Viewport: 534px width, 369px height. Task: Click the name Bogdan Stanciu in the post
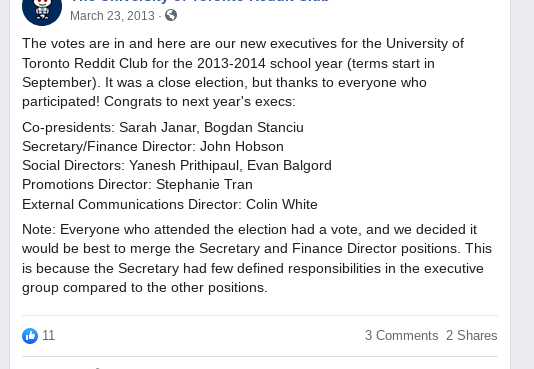pyautogui.click(x=254, y=128)
